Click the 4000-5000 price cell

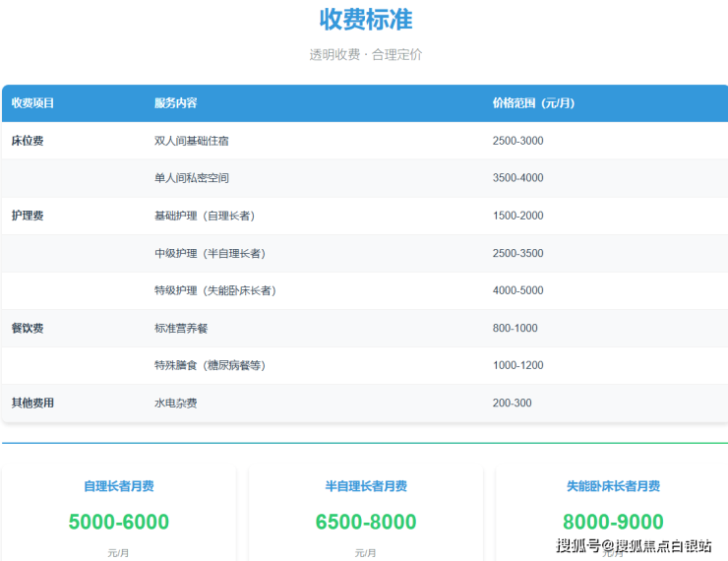(x=517, y=290)
